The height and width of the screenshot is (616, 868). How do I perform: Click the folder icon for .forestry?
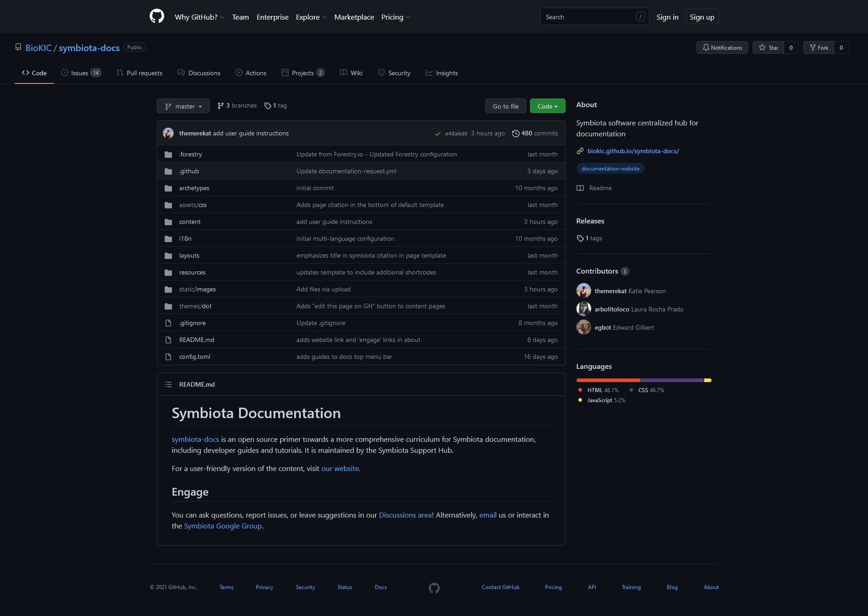[168, 154]
